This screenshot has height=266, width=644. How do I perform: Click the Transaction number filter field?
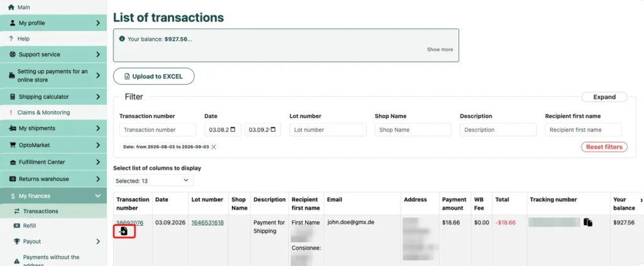pos(158,130)
